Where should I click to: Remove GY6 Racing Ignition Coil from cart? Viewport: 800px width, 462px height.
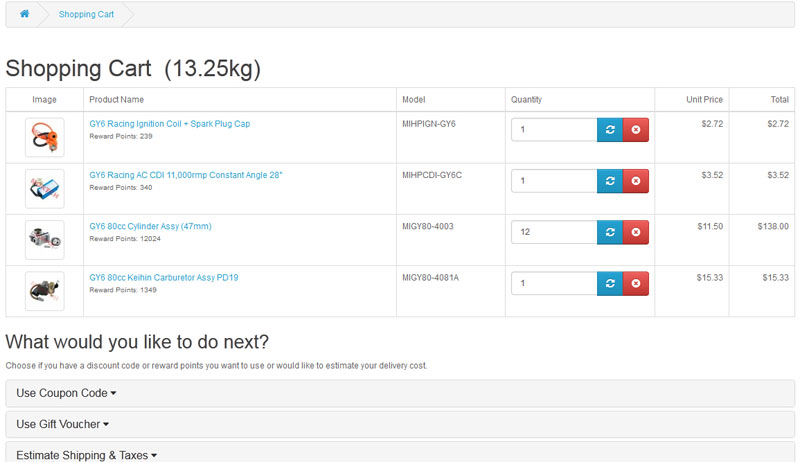coord(636,130)
